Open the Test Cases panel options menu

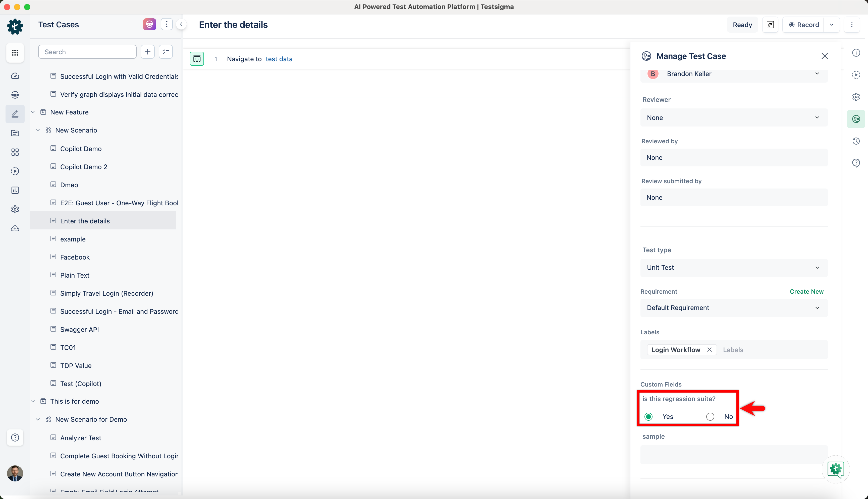(167, 24)
